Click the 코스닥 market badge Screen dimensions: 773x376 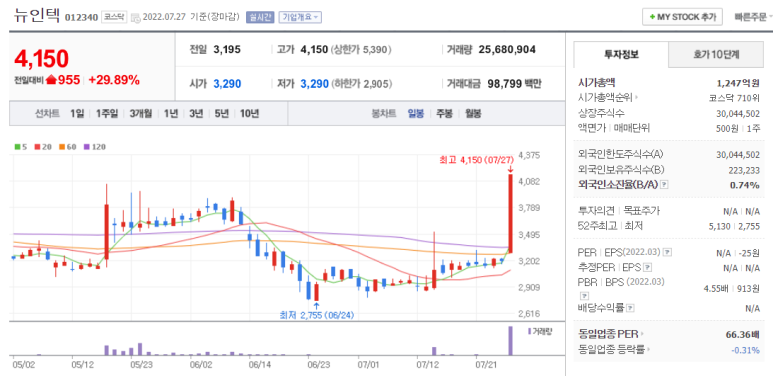pyautogui.click(x=114, y=17)
